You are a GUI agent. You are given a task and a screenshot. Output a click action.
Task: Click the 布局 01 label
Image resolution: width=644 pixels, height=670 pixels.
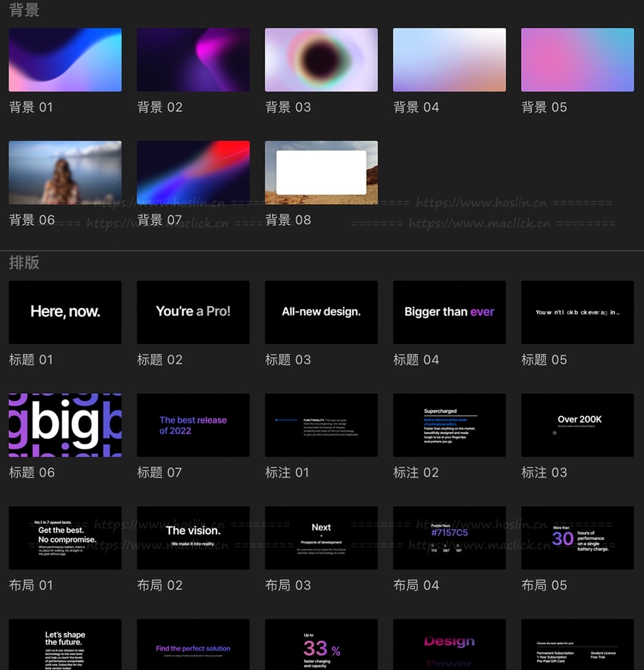click(31, 585)
